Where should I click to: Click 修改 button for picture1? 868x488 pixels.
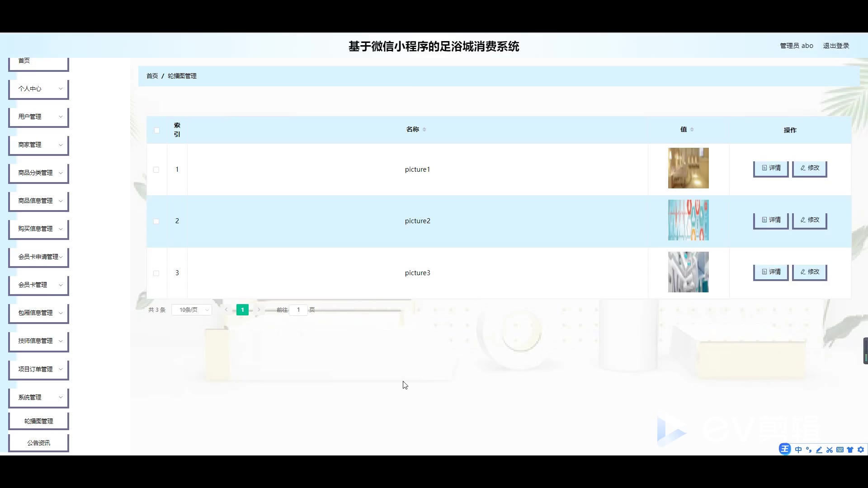tap(809, 168)
